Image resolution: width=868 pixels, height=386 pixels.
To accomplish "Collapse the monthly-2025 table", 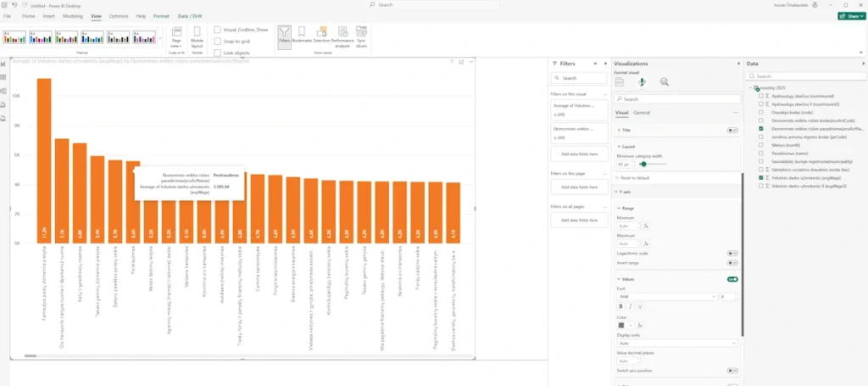I will click(751, 87).
